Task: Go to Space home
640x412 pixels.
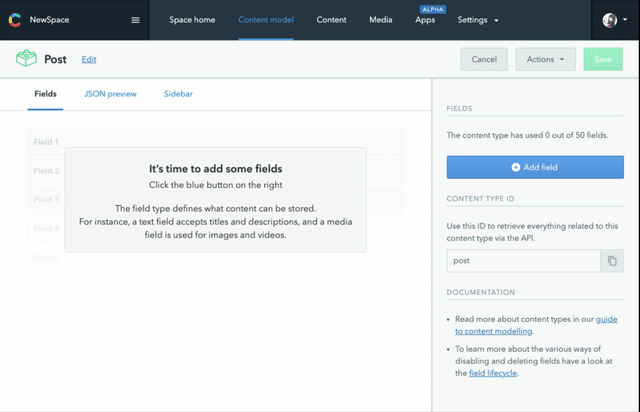Action: 192,20
